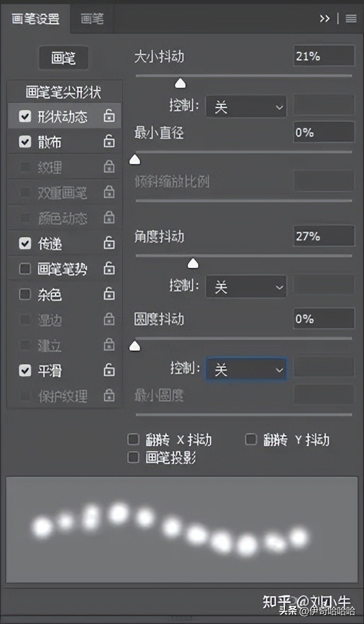Screen dimensions: 364x624
Task: Click the lock icon next to 纹理
Action: pos(109,167)
